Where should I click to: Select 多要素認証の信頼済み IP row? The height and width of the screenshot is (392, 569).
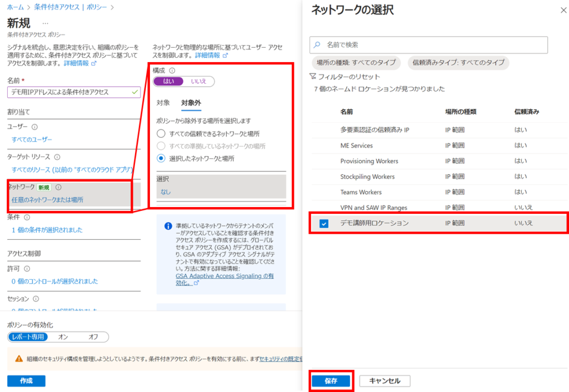point(439,130)
